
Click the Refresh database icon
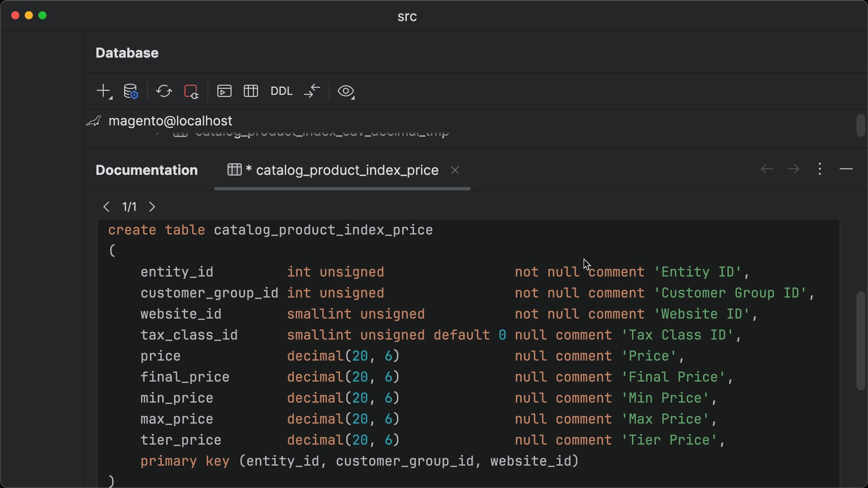tap(164, 91)
